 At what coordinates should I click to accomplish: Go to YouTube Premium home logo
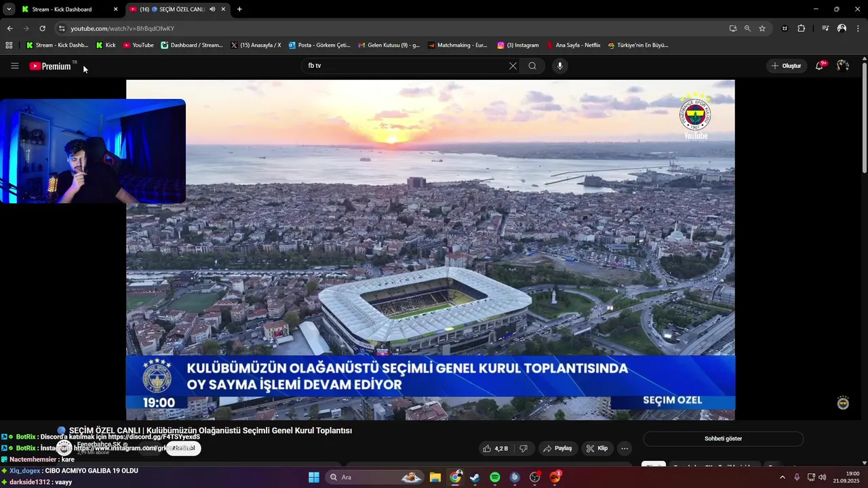(x=50, y=66)
